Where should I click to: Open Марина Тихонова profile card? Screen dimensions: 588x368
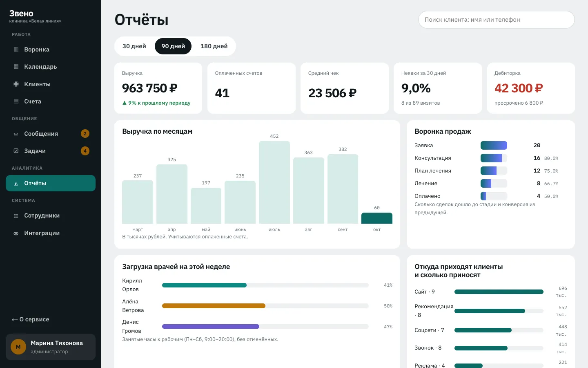[x=51, y=347]
